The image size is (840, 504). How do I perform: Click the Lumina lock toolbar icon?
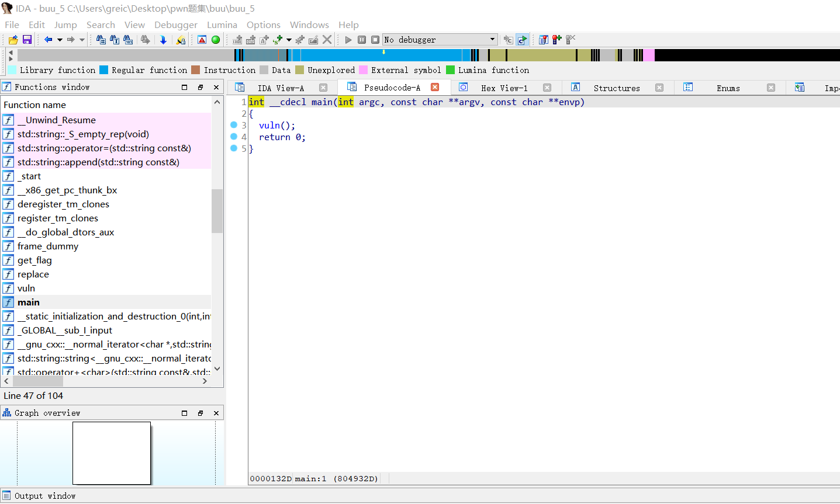click(x=181, y=40)
